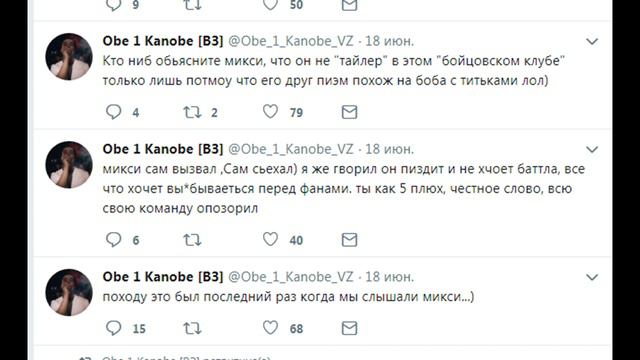
Task: Share the "микси сам вызвал" tweet by message
Action: pyautogui.click(x=349, y=240)
